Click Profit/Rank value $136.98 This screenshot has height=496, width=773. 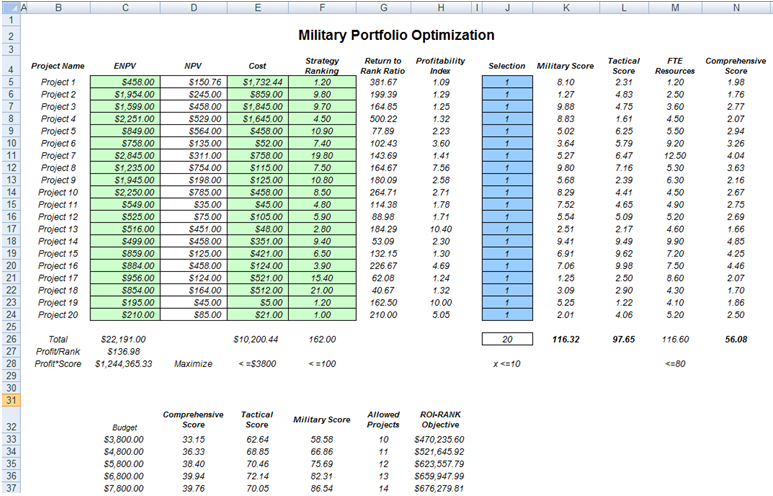pyautogui.click(x=123, y=352)
